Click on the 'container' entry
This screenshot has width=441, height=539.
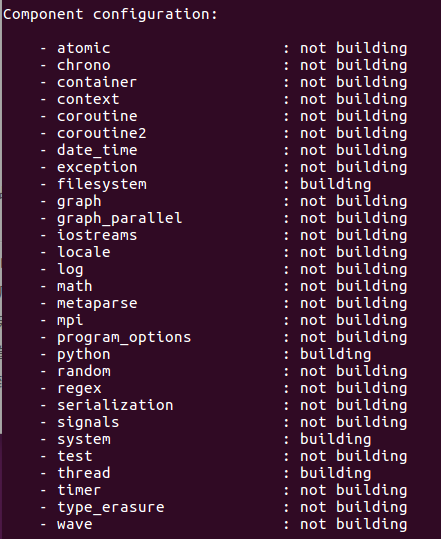[97, 82]
